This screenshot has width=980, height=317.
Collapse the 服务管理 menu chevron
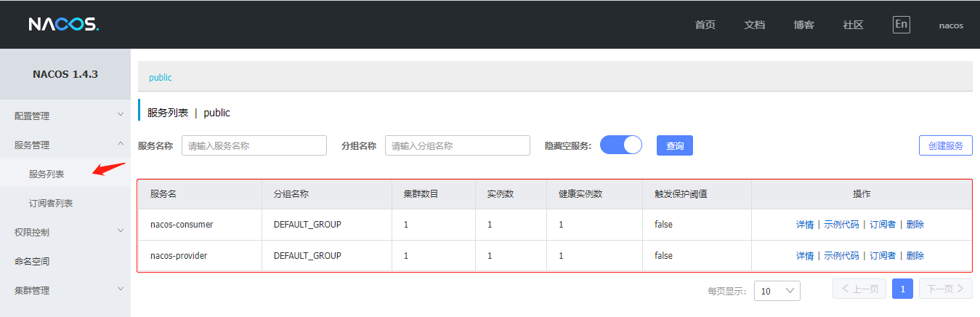pyautogui.click(x=121, y=144)
